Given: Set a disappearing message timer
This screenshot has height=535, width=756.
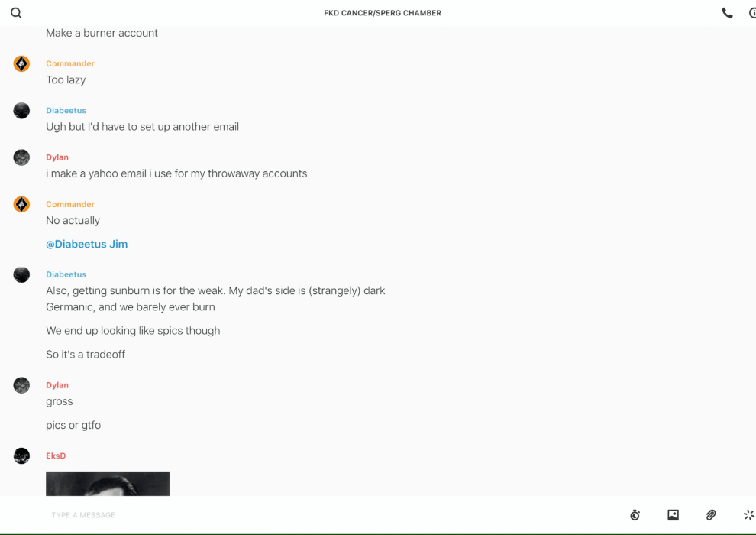Looking at the screenshot, I should (x=635, y=514).
